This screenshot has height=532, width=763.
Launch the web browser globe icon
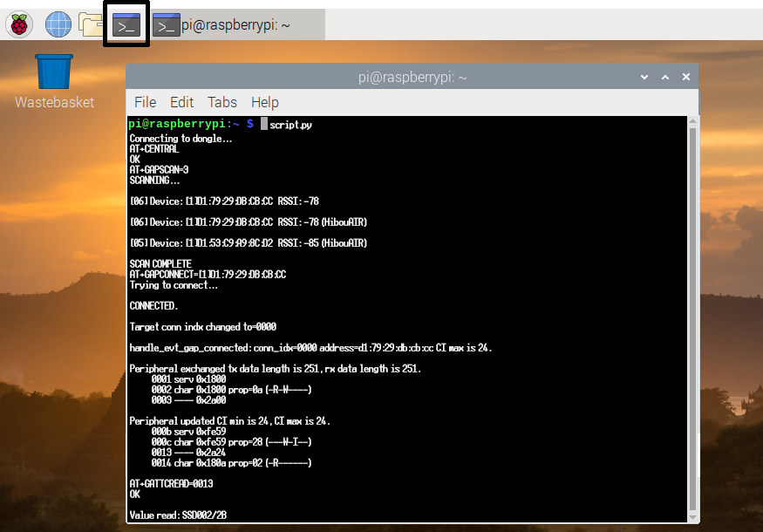point(58,24)
